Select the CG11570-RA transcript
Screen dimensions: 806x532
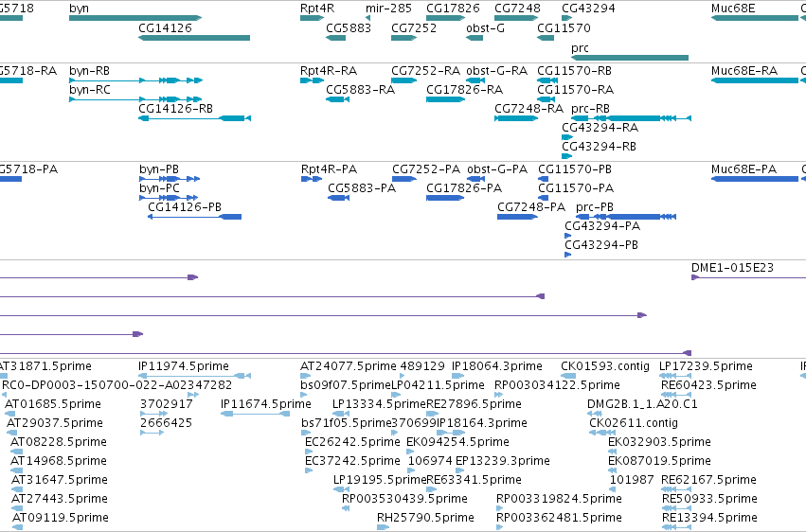click(546, 99)
